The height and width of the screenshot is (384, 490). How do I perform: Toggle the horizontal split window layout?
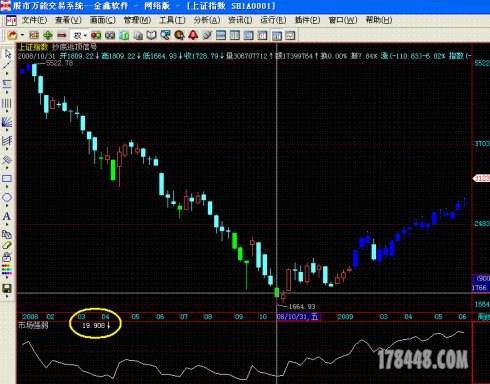[x=221, y=35]
